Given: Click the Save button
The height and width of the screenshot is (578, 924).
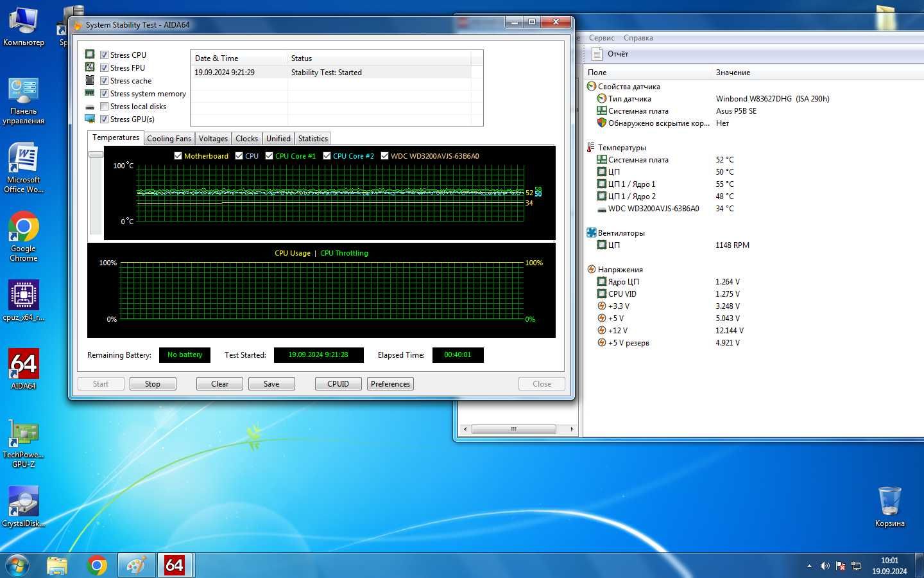Looking at the screenshot, I should [271, 384].
